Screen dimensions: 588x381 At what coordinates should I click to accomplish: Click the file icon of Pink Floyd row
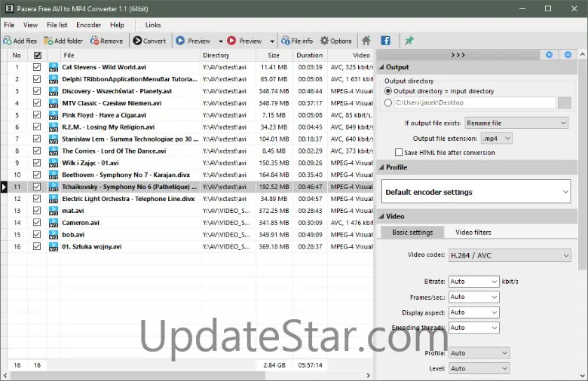[x=54, y=115]
